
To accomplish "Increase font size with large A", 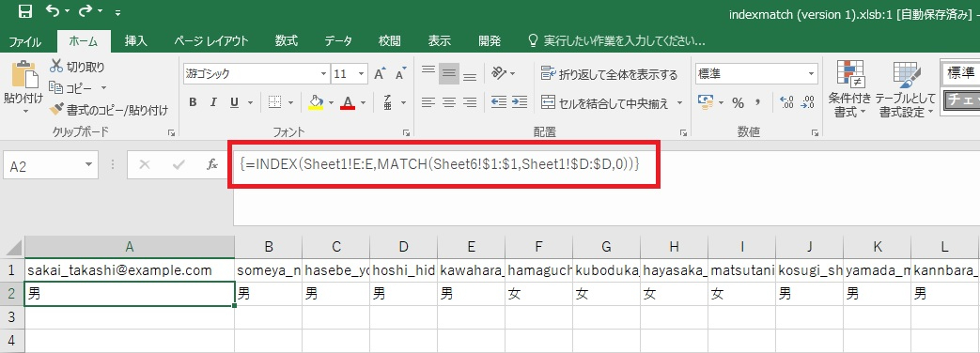I will [x=380, y=74].
